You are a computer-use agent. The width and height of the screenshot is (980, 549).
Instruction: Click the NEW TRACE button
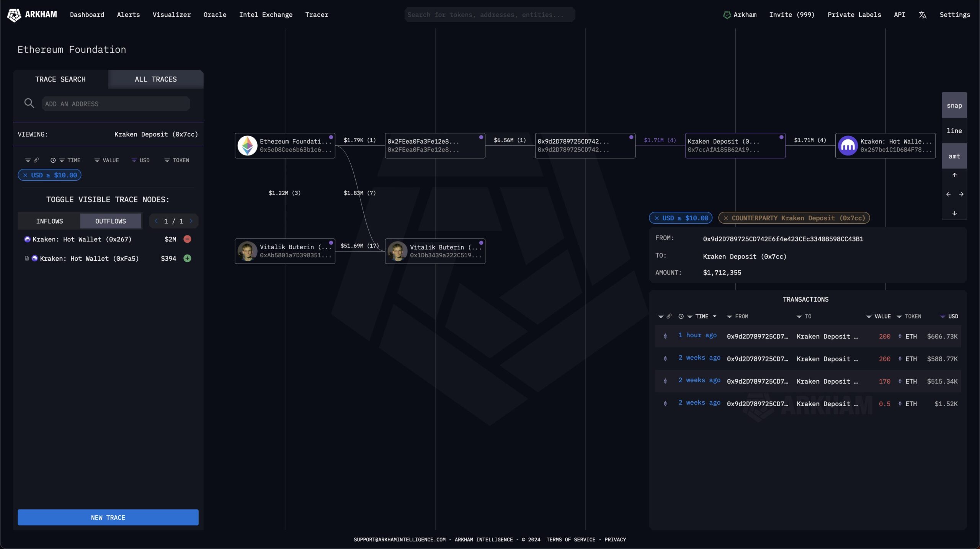[x=108, y=517]
